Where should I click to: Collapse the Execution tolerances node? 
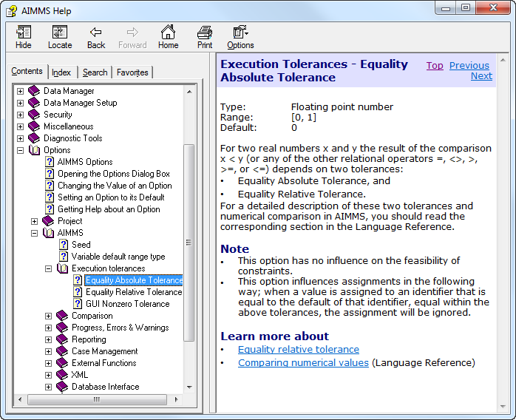[48, 268]
